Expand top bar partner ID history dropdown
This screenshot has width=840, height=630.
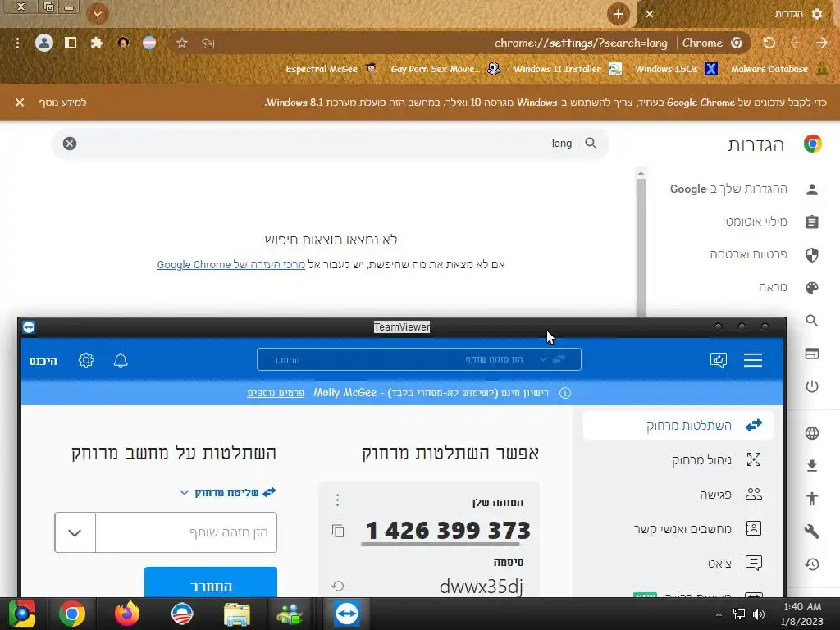coord(543,359)
